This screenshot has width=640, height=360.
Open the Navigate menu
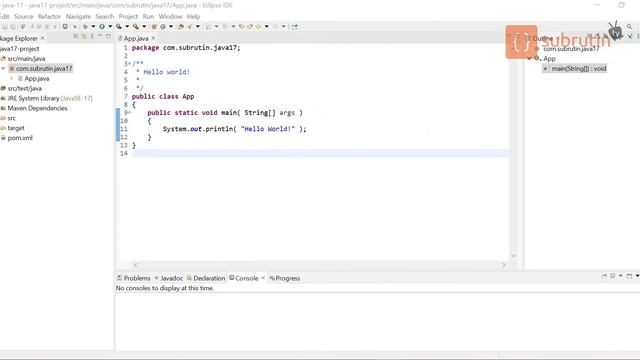(x=78, y=16)
